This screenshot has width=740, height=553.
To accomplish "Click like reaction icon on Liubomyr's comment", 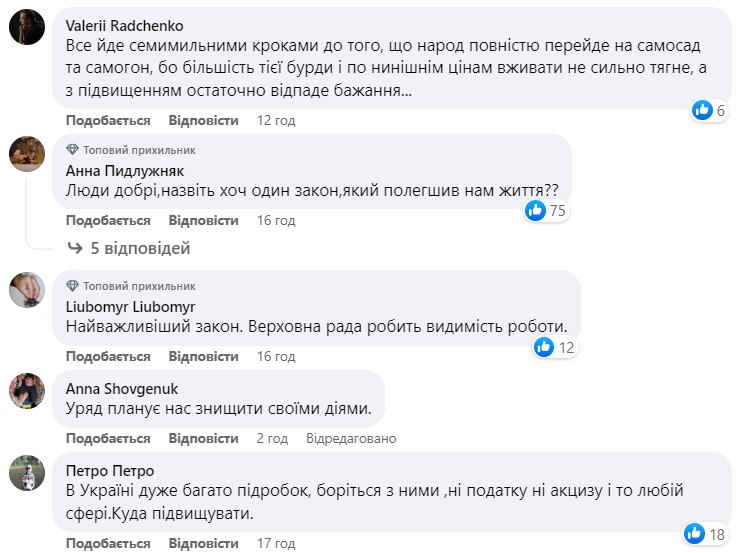I will point(544,347).
